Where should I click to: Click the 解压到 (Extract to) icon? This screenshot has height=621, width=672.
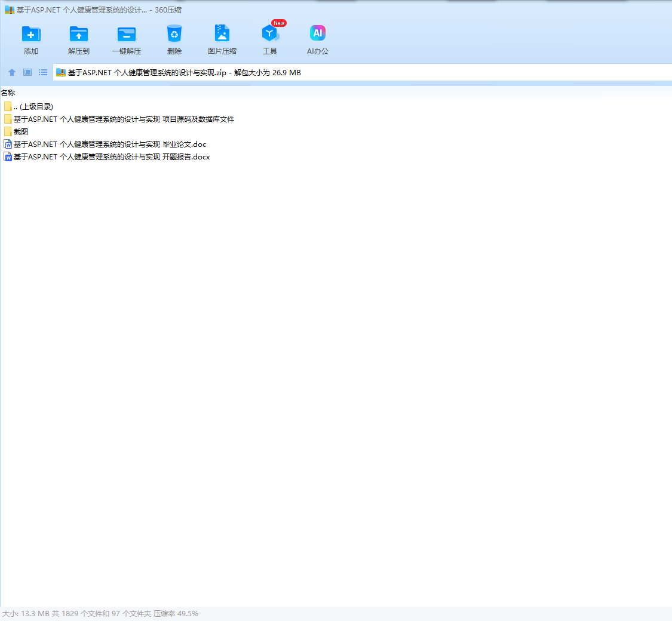[78, 34]
